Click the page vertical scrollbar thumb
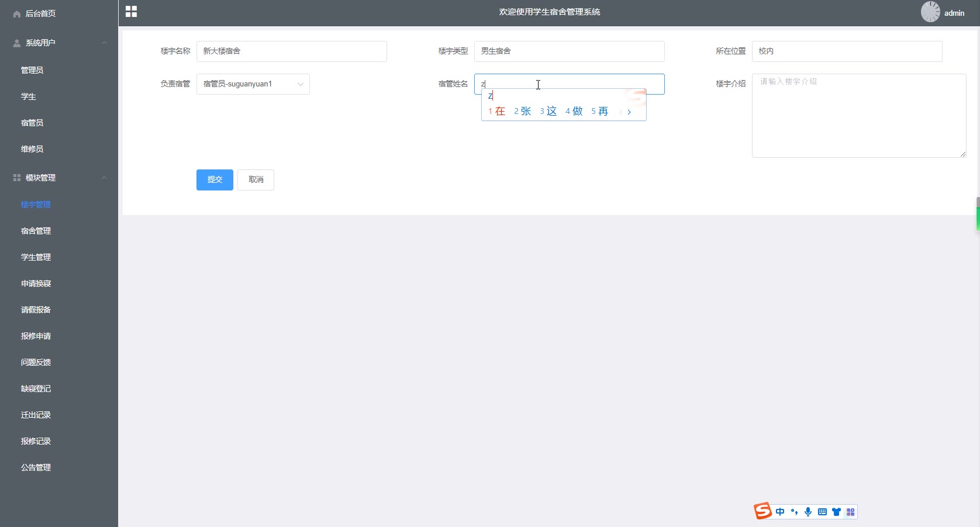 point(978,214)
